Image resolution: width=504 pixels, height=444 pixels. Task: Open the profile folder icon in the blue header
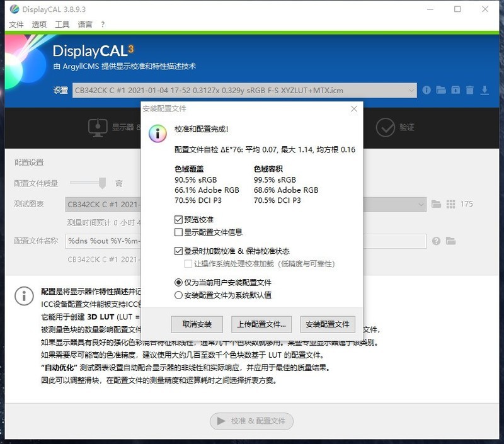coord(441,90)
